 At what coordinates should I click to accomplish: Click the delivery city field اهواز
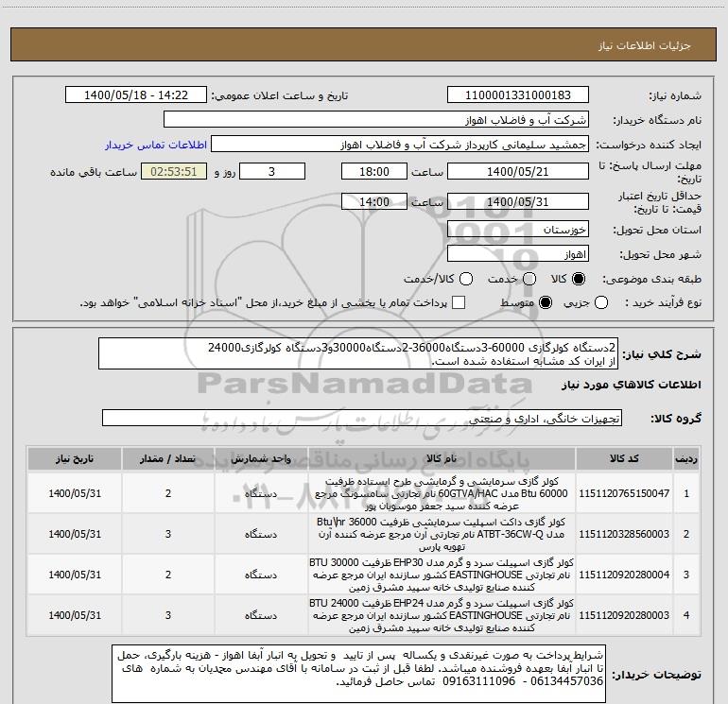coord(518,254)
